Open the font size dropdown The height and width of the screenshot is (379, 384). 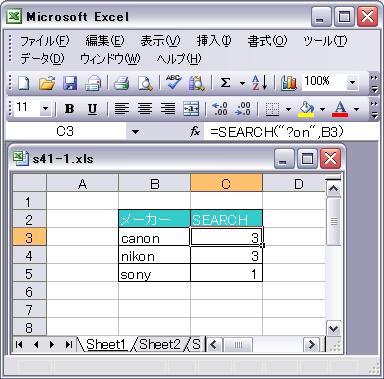pyautogui.click(x=46, y=109)
